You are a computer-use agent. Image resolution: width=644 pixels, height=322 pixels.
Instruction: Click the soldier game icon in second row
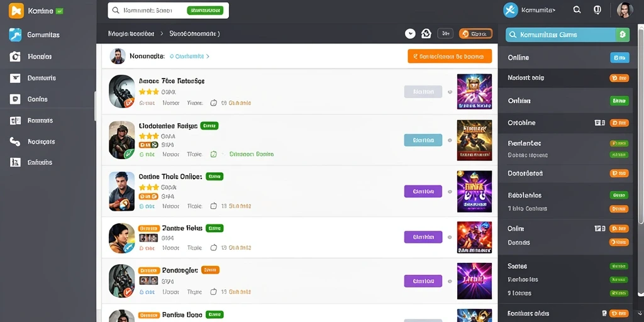121,140
